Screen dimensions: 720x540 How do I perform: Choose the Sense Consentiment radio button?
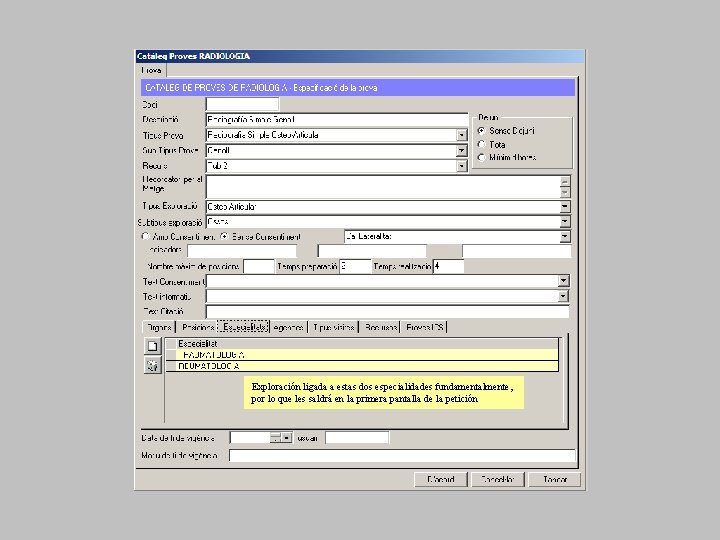click(225, 236)
